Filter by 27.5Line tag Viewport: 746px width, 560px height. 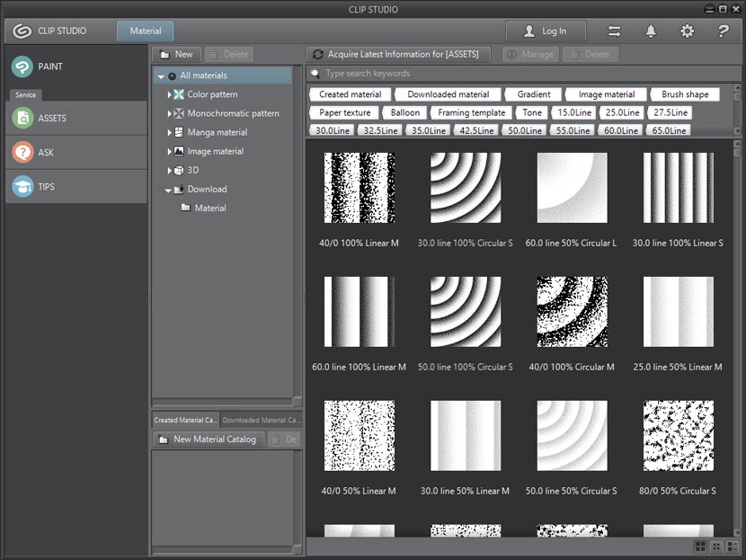(x=671, y=112)
